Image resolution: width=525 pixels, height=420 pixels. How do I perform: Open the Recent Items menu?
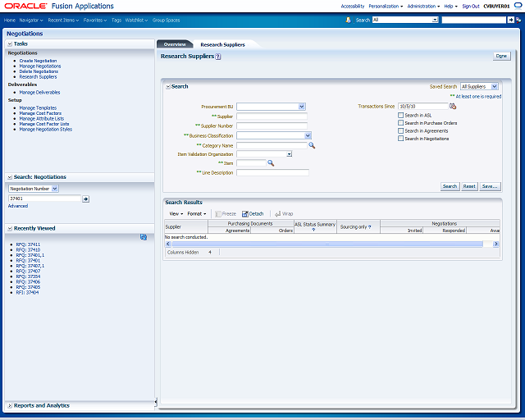coord(63,20)
